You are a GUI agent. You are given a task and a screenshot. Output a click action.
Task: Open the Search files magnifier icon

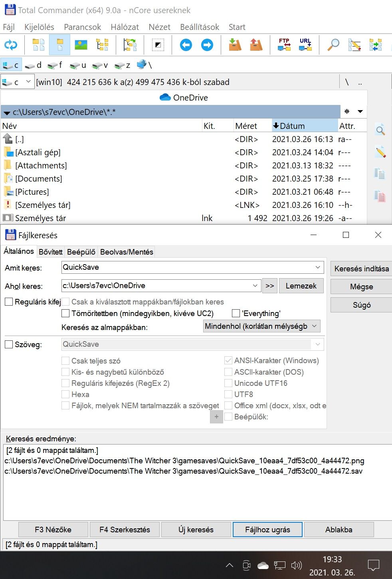click(x=333, y=45)
